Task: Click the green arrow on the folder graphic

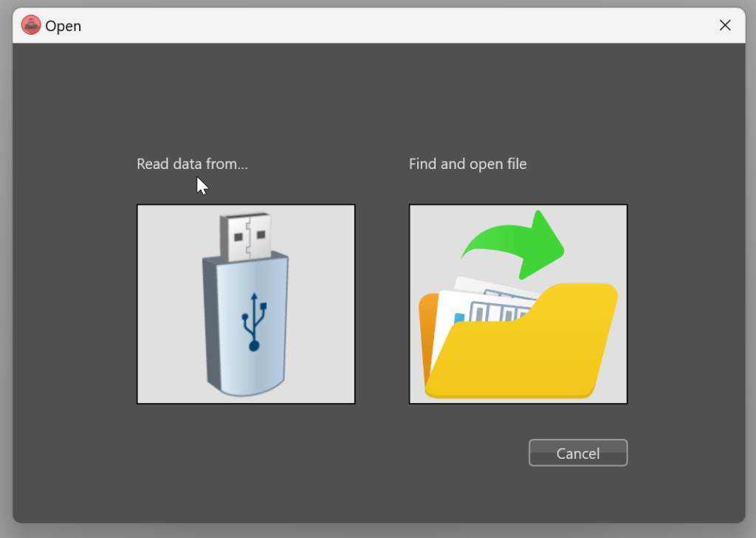Action: click(512, 244)
